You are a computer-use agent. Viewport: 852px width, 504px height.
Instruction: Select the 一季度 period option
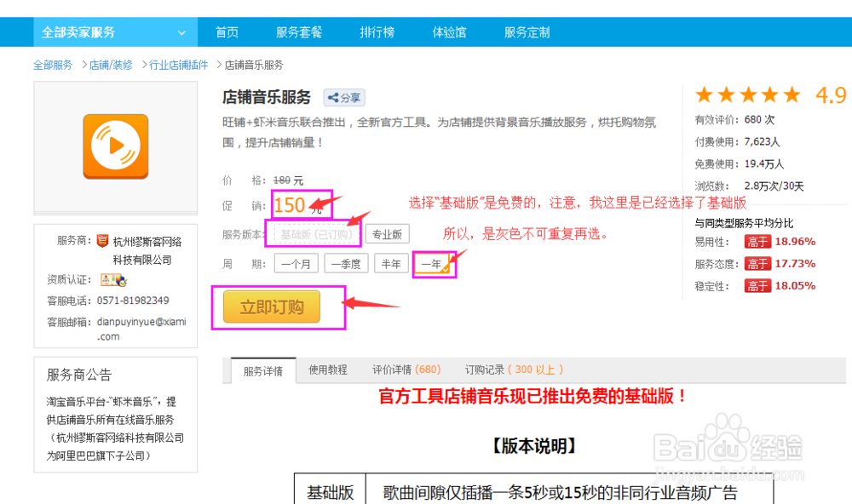[x=346, y=264]
